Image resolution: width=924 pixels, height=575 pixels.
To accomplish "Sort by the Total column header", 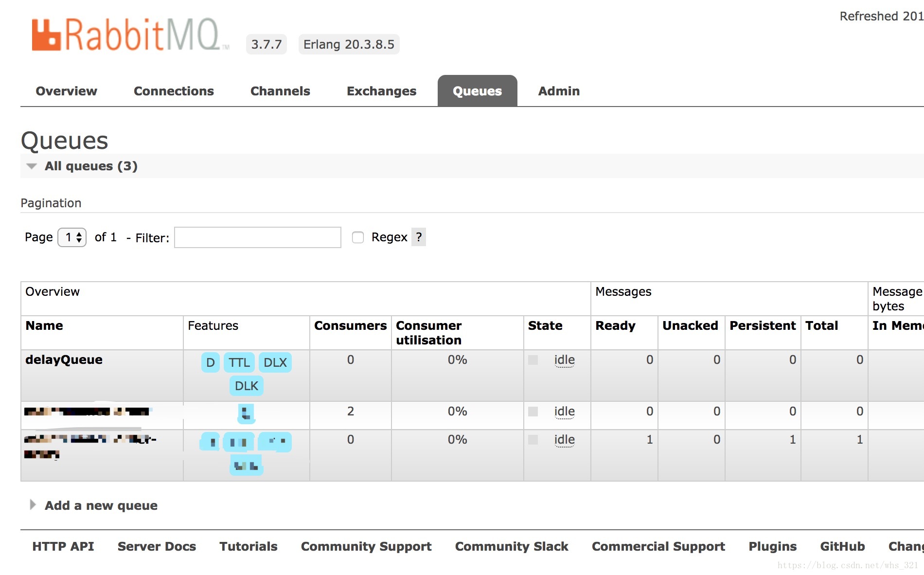I will click(x=822, y=325).
